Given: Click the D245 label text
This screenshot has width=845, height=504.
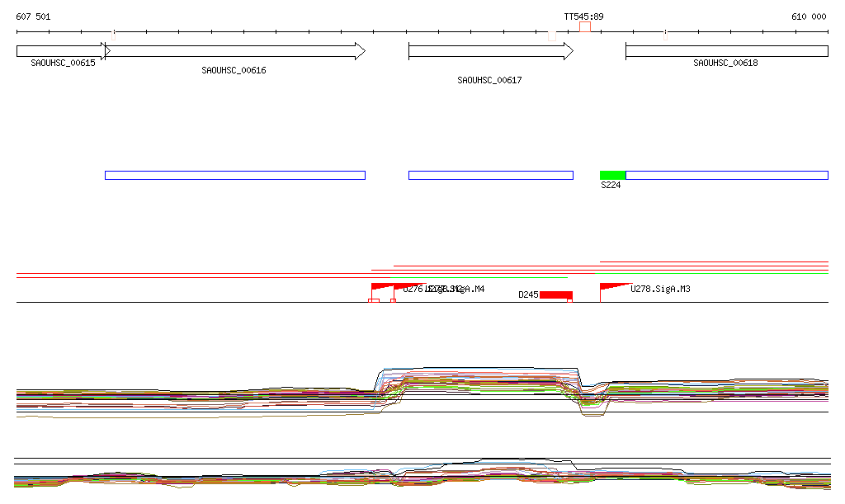Looking at the screenshot, I should pos(528,294).
